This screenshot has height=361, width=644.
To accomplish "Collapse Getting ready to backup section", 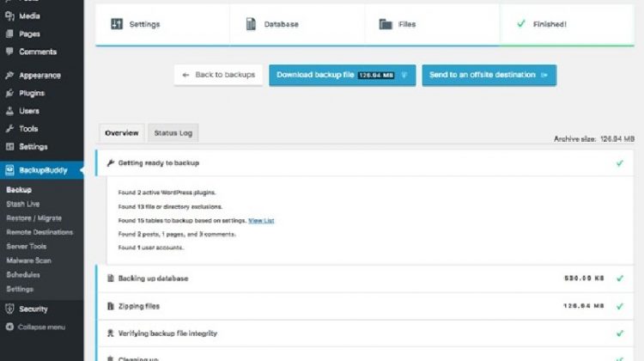I will tap(365, 162).
